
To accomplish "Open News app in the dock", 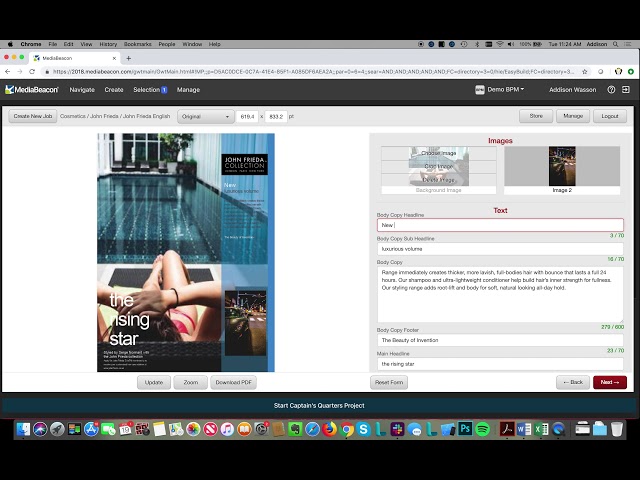I will tap(210, 429).
